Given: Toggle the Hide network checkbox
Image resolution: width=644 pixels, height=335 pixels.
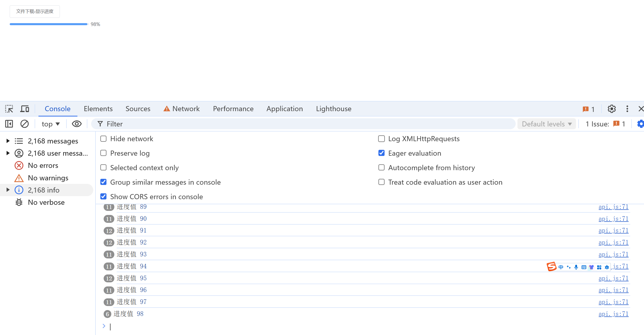Looking at the screenshot, I should point(103,139).
